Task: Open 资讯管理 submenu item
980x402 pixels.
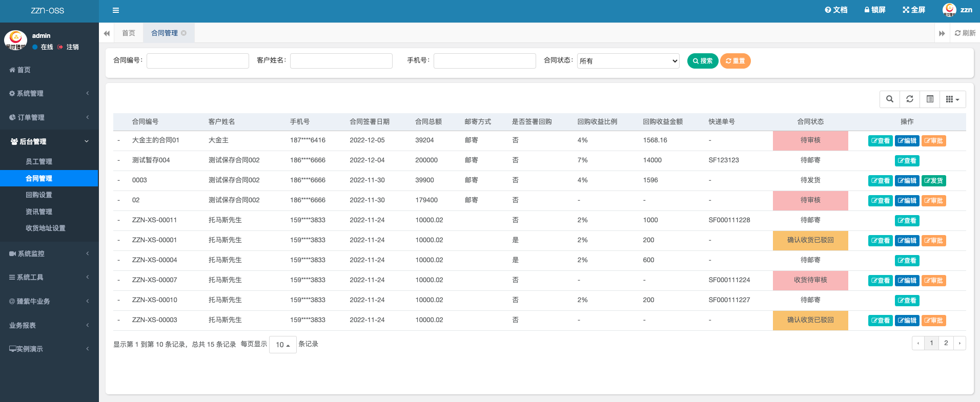Action: coord(49,211)
